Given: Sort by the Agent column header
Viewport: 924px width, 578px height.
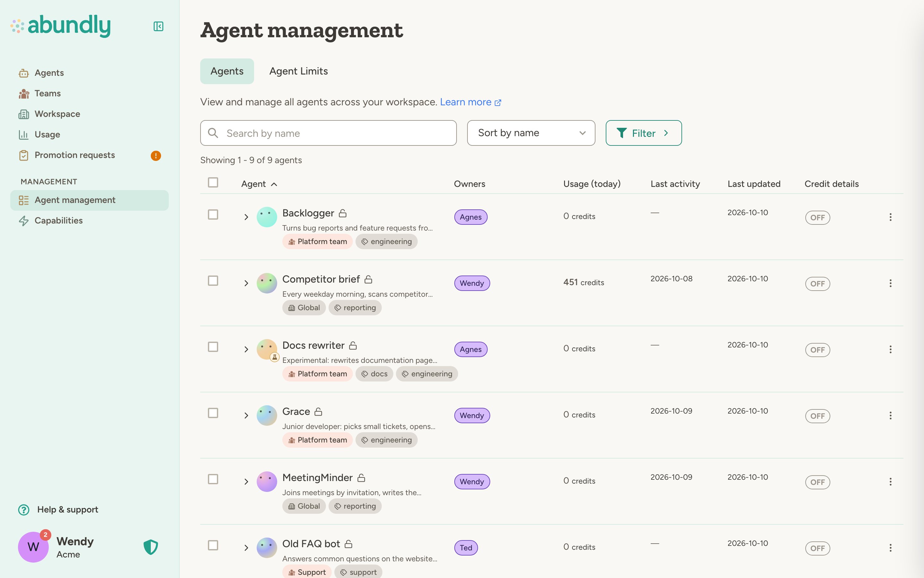Looking at the screenshot, I should [x=259, y=184].
